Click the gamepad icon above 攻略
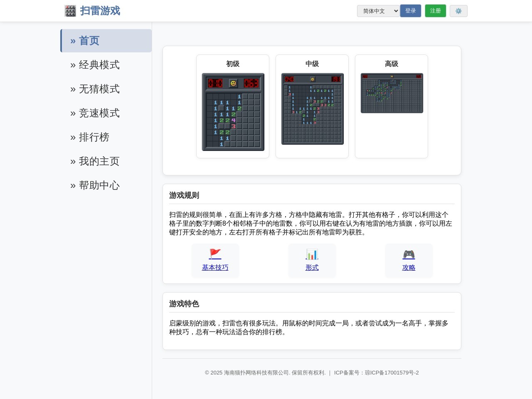Image resolution: width=532 pixels, height=399 pixels. pyautogui.click(x=409, y=254)
